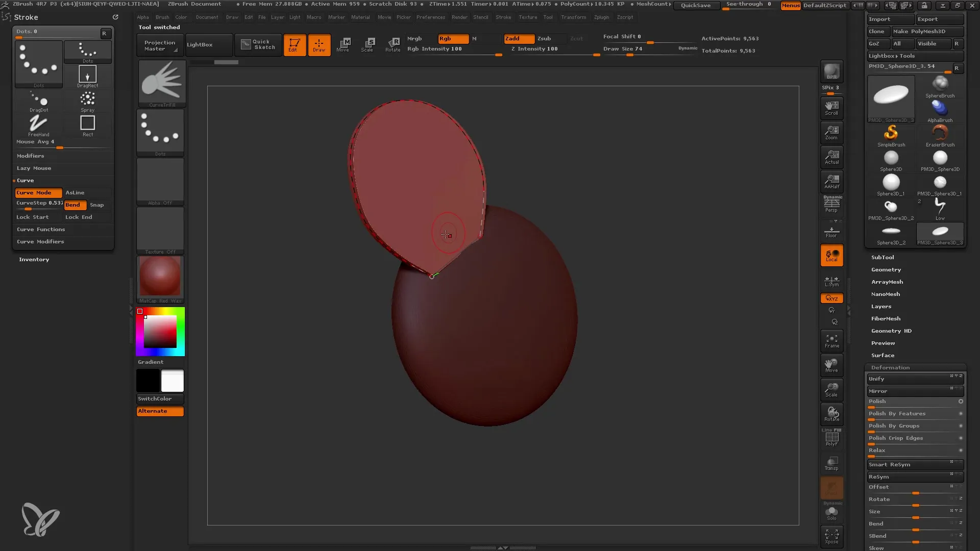
Task: Expand the Deformation section
Action: tap(890, 367)
